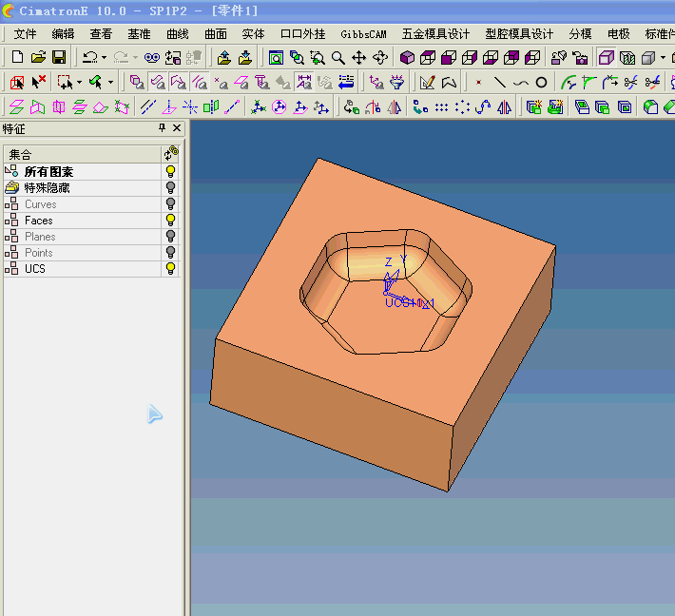
Task: Show the Points set via its bulb
Action: pos(170,252)
